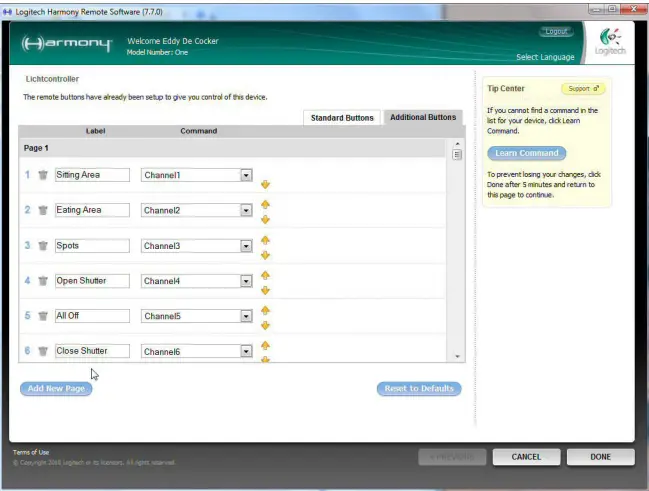Image resolution: width=649 pixels, height=491 pixels.
Task: Open the Channel2 command dropdown
Action: tap(246, 210)
